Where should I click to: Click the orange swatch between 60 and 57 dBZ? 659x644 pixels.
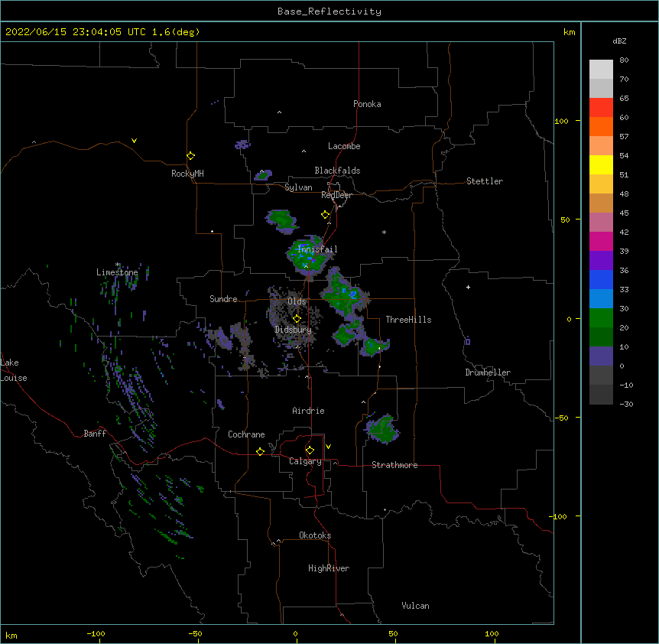(x=601, y=127)
